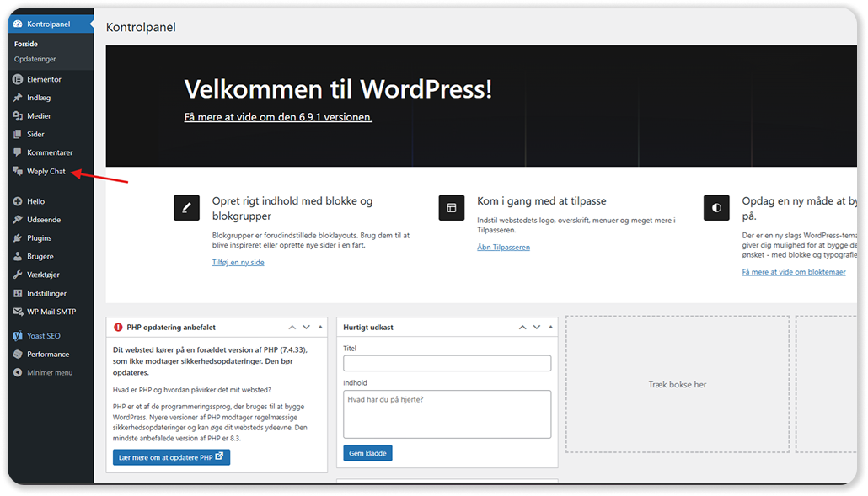Open link about the 6.9.1 version
868x496 pixels.
(278, 117)
